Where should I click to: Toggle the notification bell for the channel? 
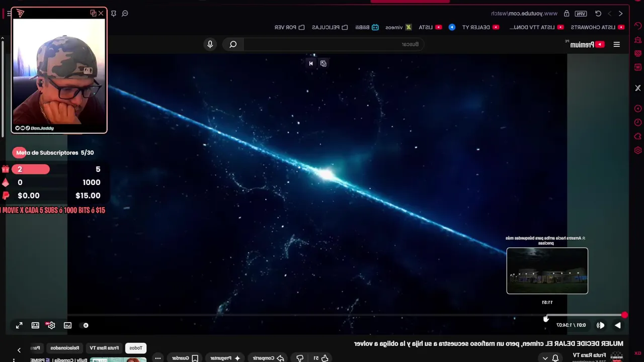coord(555,358)
